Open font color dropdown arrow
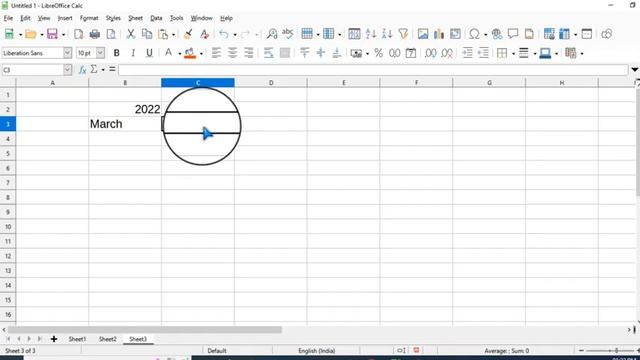This screenshot has width=640, height=360. coord(179,53)
